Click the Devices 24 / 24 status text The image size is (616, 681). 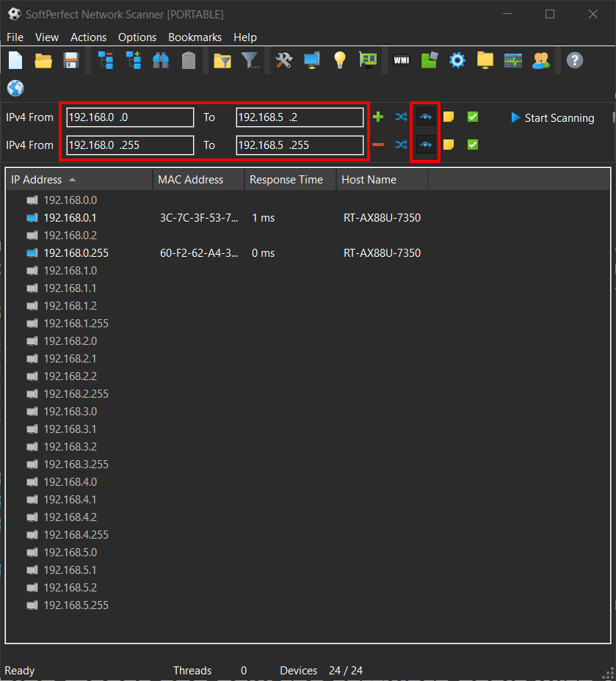point(321,671)
